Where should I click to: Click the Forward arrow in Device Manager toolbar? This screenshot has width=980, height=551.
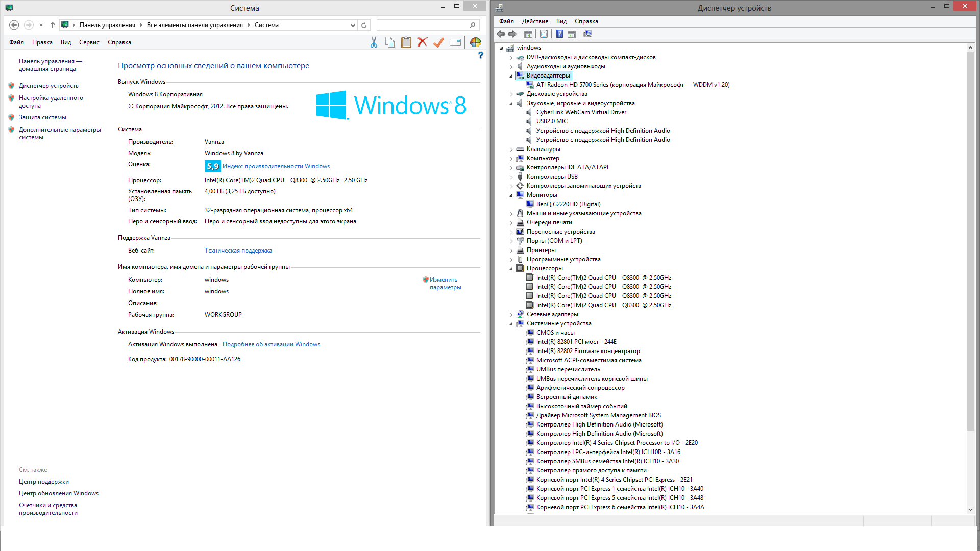(512, 34)
